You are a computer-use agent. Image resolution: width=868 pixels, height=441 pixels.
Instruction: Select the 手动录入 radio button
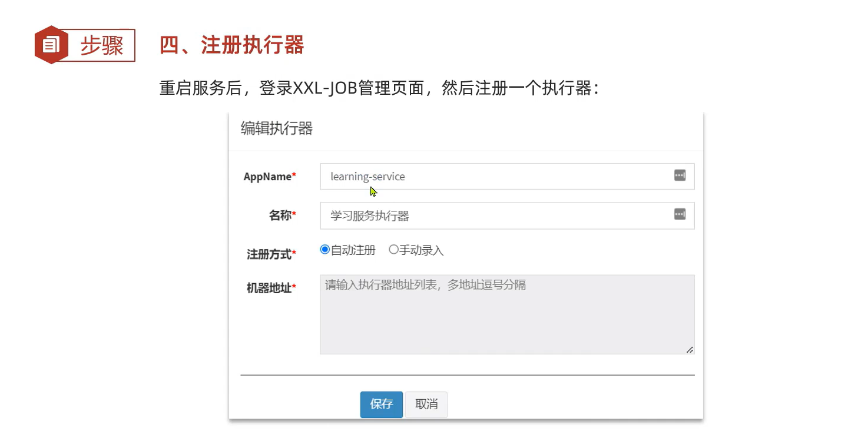[x=393, y=250]
